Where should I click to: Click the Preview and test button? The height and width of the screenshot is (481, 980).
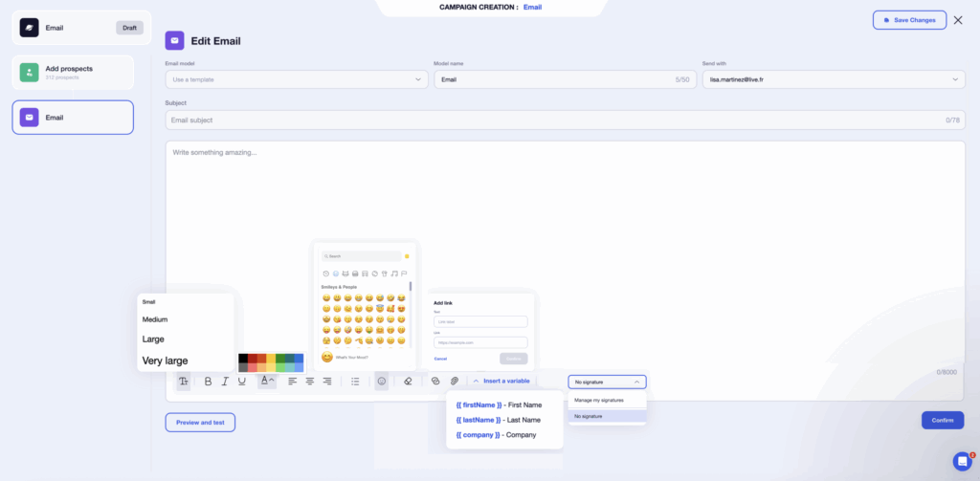(x=200, y=422)
